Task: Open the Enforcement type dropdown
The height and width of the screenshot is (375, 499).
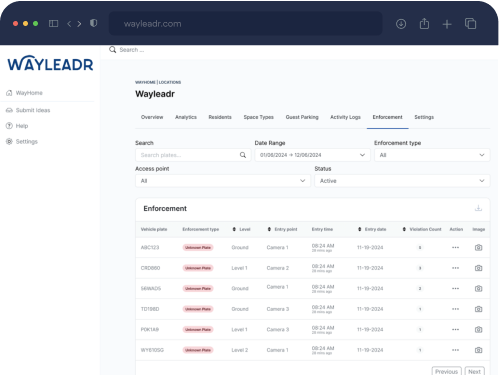Action: point(432,155)
